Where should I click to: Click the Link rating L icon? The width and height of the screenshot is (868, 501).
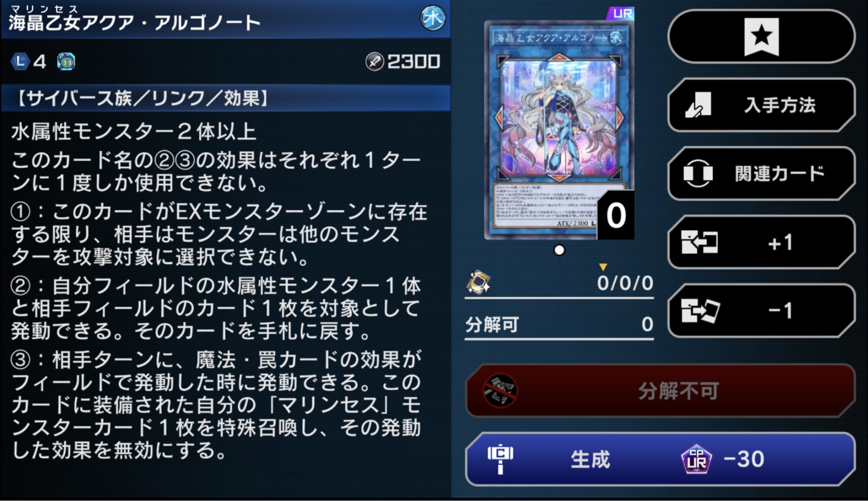[20, 62]
